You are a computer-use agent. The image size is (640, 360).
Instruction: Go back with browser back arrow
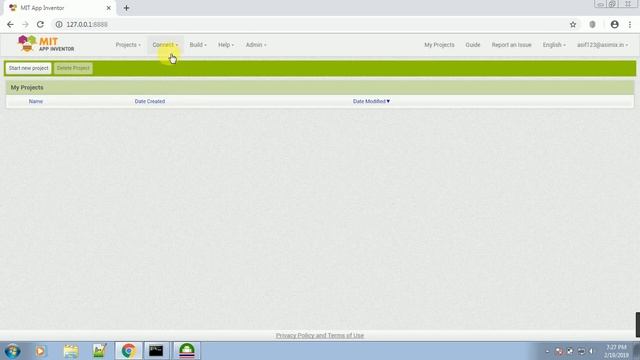click(x=10, y=24)
